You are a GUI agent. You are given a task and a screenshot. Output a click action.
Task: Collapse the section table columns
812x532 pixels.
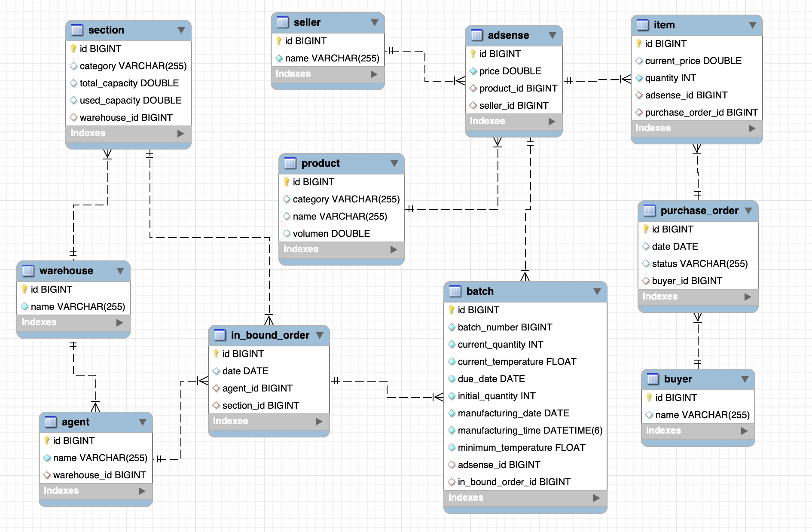click(x=181, y=31)
